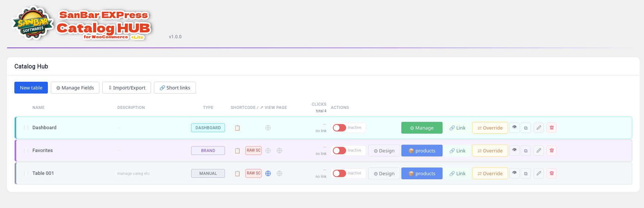Screen dimensions: 644x208
Task: Open Design for the Favorites row
Action: pyautogui.click(x=384, y=151)
